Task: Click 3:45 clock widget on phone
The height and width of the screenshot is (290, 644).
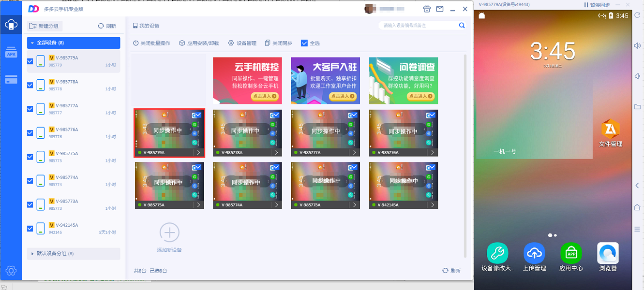Action: [553, 50]
